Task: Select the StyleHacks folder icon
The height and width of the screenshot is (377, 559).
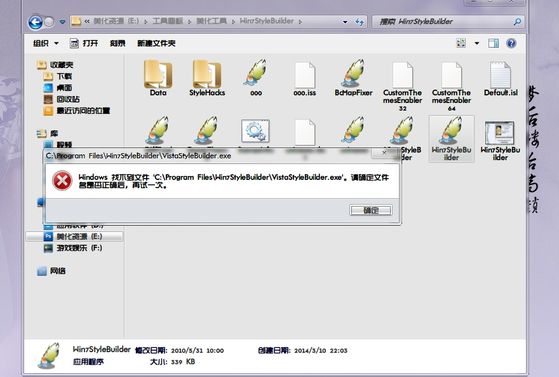Action: 207,74
